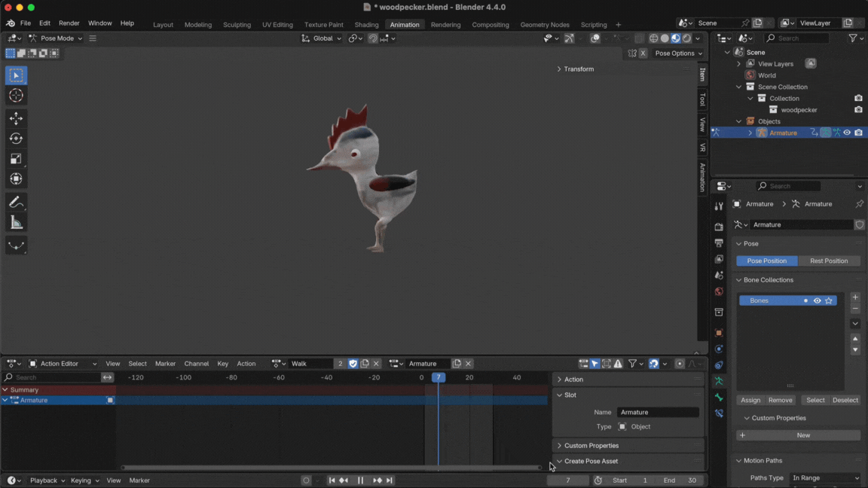Open the Channel menu in Action Editor
Screen dimensions: 868x488
click(x=197, y=364)
